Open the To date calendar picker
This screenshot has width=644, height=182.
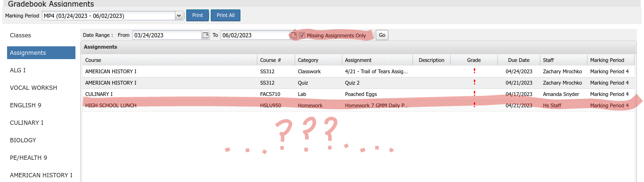[x=293, y=35]
